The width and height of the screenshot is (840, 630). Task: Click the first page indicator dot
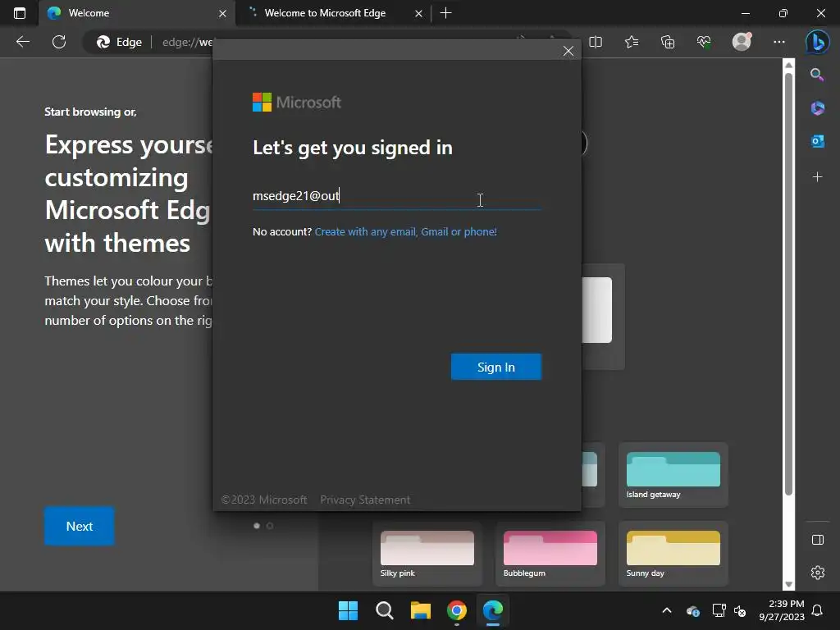(x=257, y=526)
